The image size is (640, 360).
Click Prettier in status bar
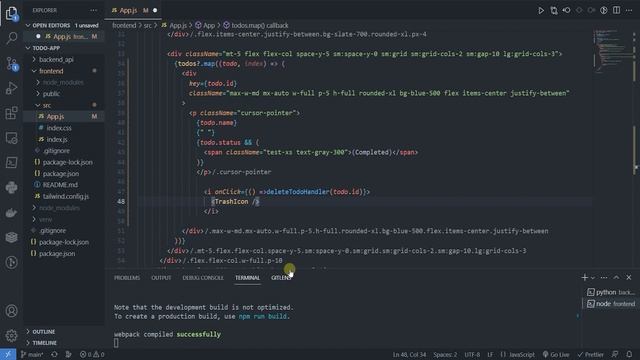(590, 354)
